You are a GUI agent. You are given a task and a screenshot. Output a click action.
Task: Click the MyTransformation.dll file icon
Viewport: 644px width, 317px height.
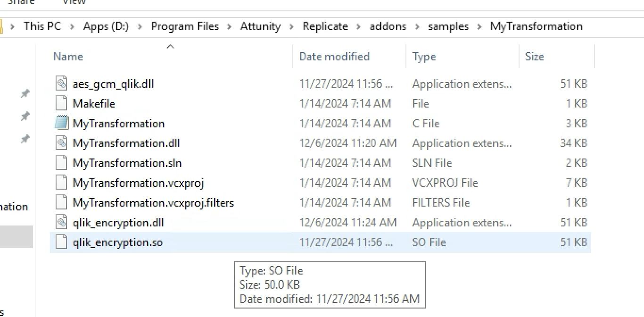(x=61, y=143)
